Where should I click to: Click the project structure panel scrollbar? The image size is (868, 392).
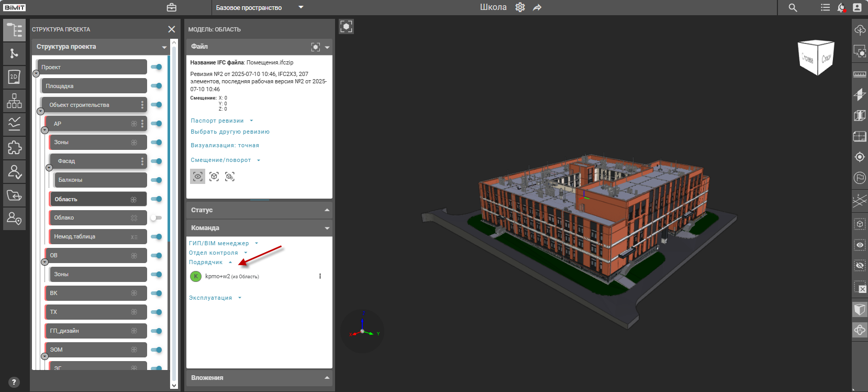point(174,210)
